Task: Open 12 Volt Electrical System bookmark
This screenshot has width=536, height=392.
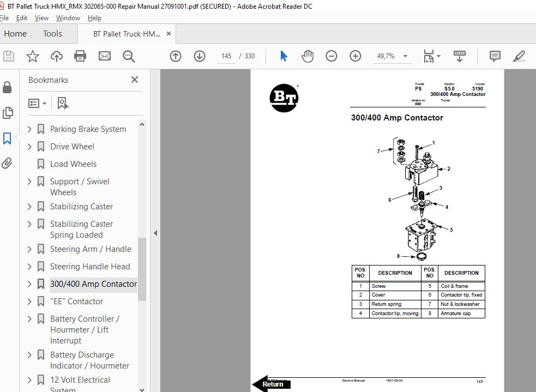Action: pyautogui.click(x=80, y=384)
